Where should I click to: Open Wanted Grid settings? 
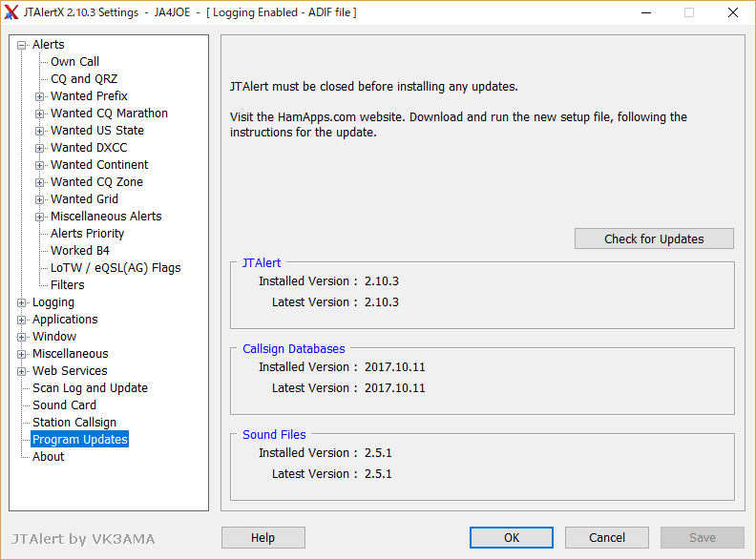[x=84, y=199]
